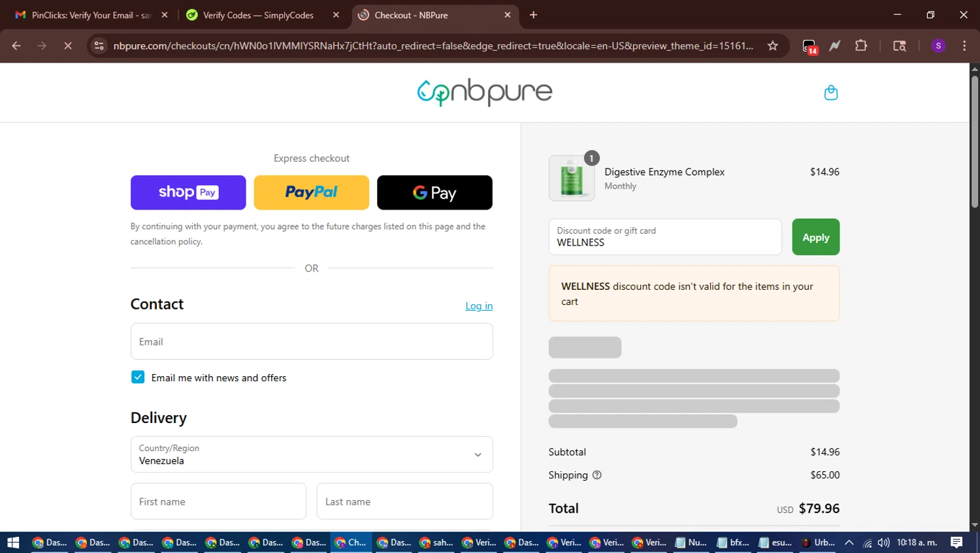980x553 pixels.
Task: Bookmark this page with the star icon
Action: [773, 46]
